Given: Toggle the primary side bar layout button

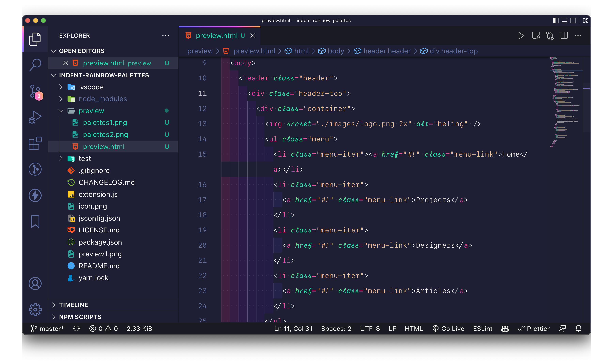Looking at the screenshot, I should (556, 21).
